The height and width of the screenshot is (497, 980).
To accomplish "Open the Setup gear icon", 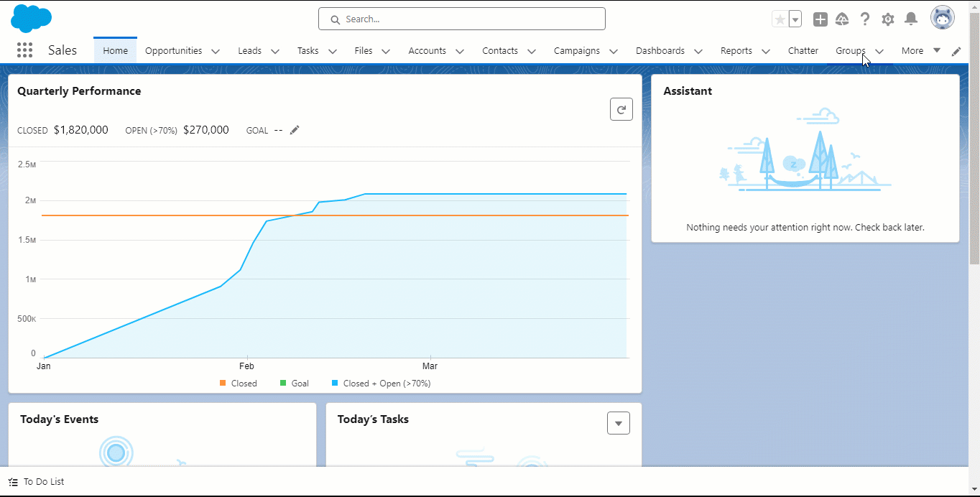I will pos(888,19).
